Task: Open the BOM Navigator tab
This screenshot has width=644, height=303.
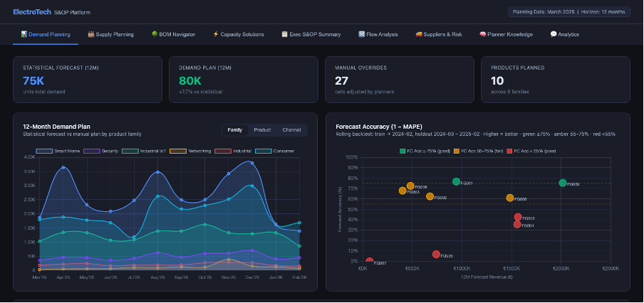Action: coord(173,34)
